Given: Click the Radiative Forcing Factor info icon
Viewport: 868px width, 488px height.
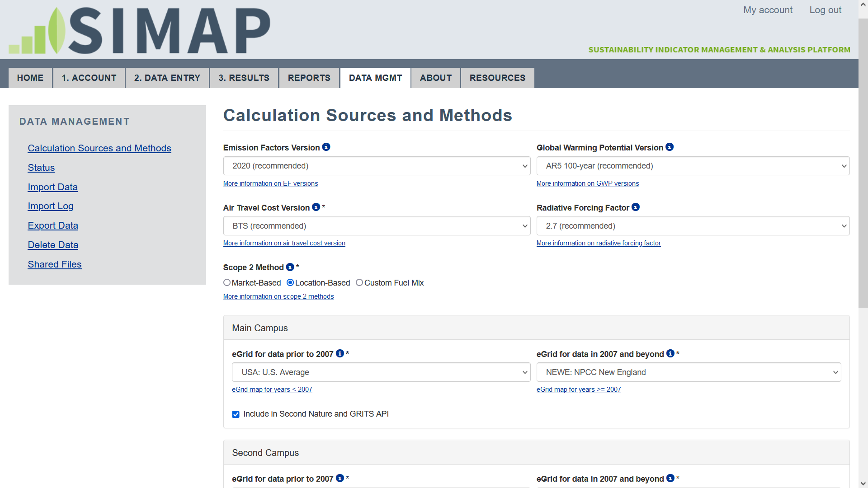Looking at the screenshot, I should click(x=636, y=207).
